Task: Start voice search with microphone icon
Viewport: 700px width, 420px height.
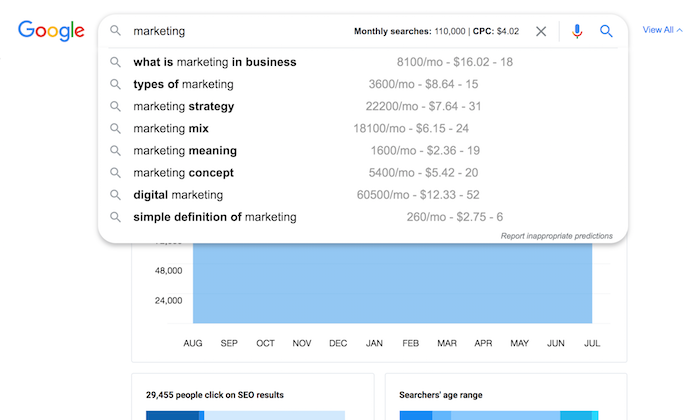Action: tap(577, 31)
